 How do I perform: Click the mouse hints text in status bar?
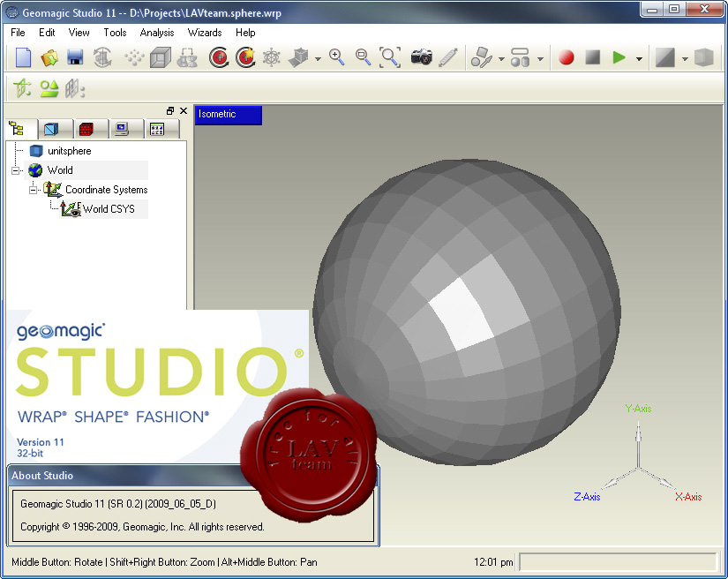click(x=164, y=562)
